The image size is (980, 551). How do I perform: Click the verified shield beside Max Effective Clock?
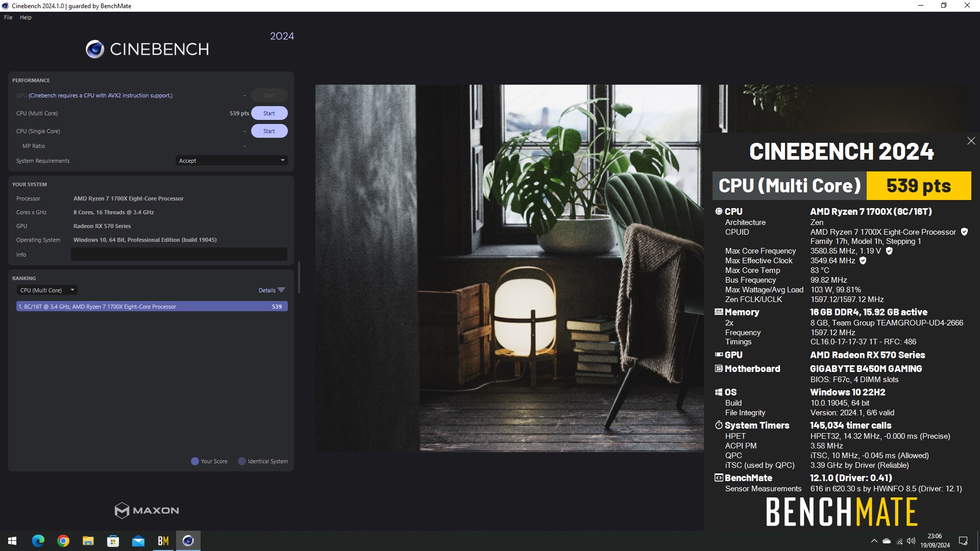coord(863,261)
